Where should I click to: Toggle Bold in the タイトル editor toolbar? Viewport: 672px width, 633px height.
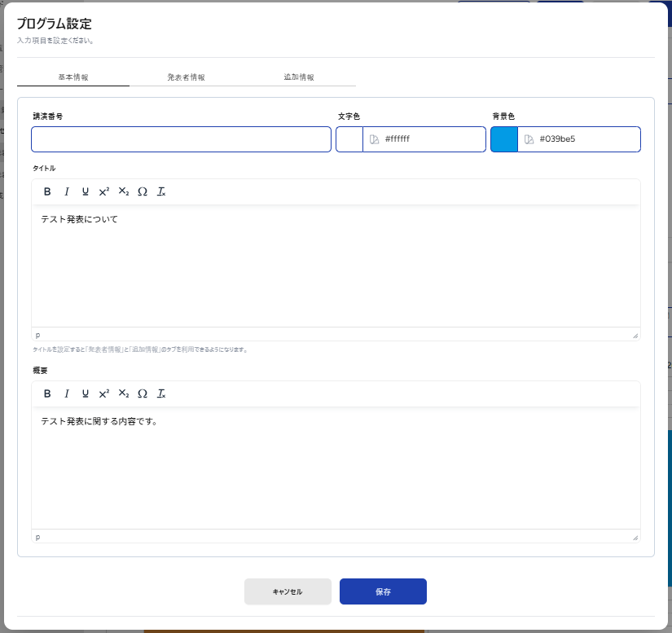click(x=47, y=191)
